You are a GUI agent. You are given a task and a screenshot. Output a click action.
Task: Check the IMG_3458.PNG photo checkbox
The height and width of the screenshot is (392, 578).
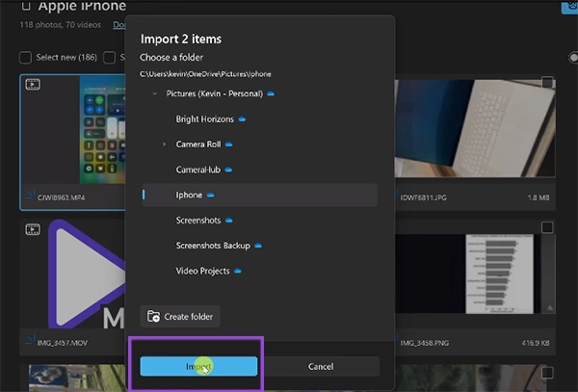click(547, 227)
